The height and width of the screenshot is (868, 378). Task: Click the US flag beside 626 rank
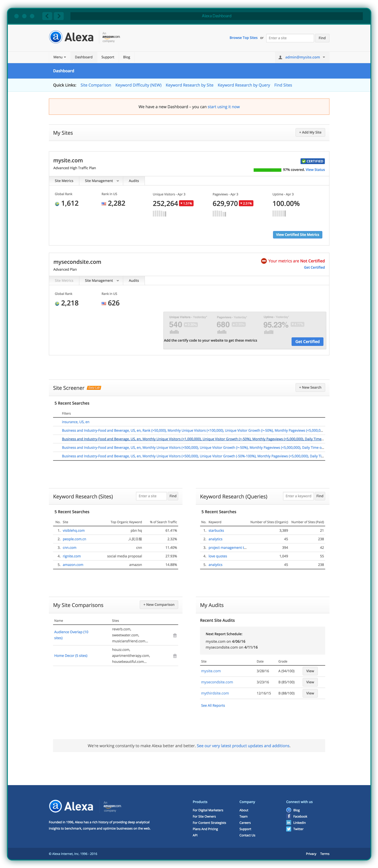104,304
